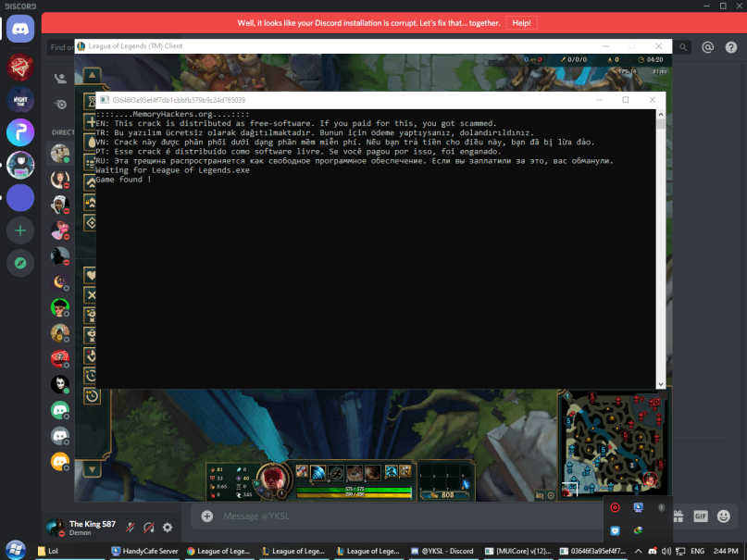Screen dimensions: 747x560
Task: Open the Nitro gift icon
Action: pos(679,516)
